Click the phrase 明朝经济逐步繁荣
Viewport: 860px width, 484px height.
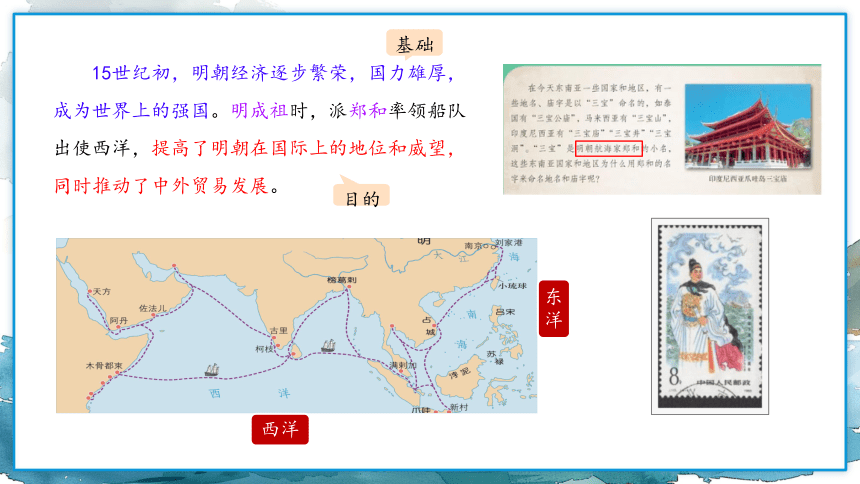click(269, 72)
